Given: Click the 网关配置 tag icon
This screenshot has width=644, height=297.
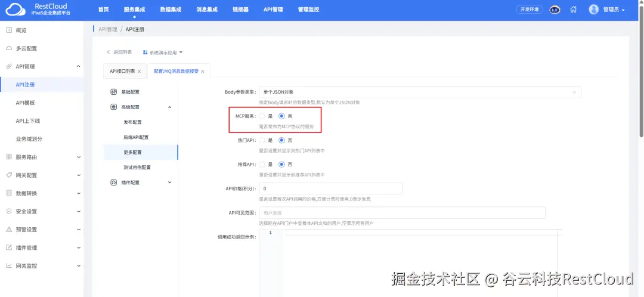Looking at the screenshot, I should (9, 175).
